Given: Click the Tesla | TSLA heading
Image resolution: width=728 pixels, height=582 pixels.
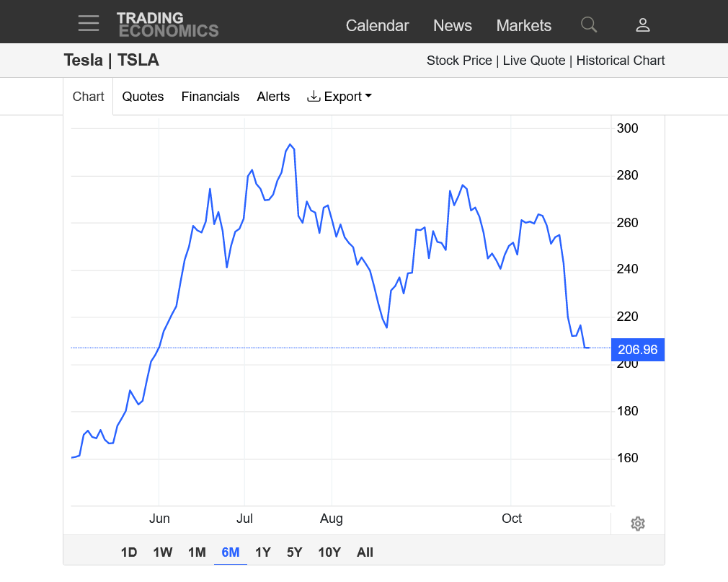Looking at the screenshot, I should coord(112,61).
